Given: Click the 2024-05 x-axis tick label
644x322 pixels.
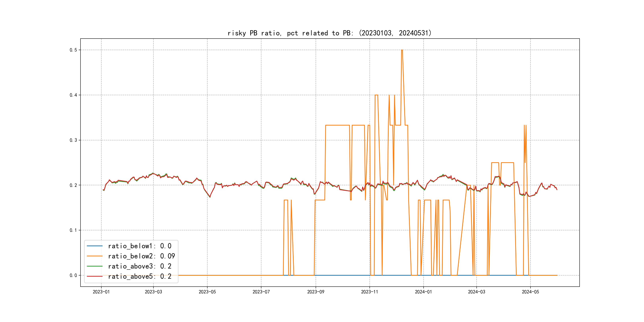Looking at the screenshot, I should click(x=530, y=292).
